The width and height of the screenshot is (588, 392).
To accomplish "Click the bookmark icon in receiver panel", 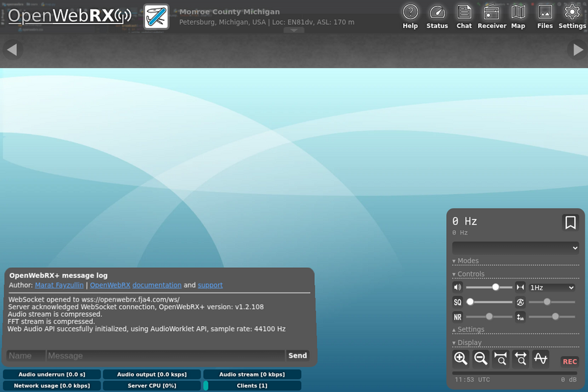I will point(570,222).
